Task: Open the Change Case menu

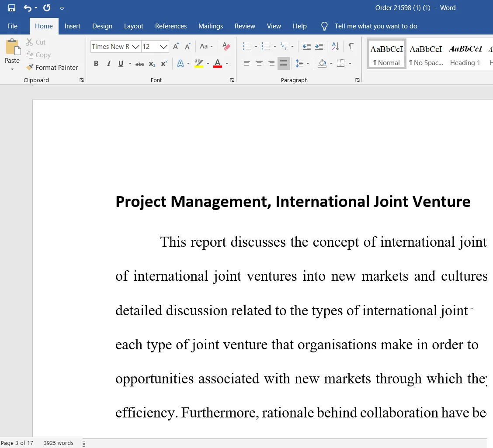Action: (x=206, y=46)
